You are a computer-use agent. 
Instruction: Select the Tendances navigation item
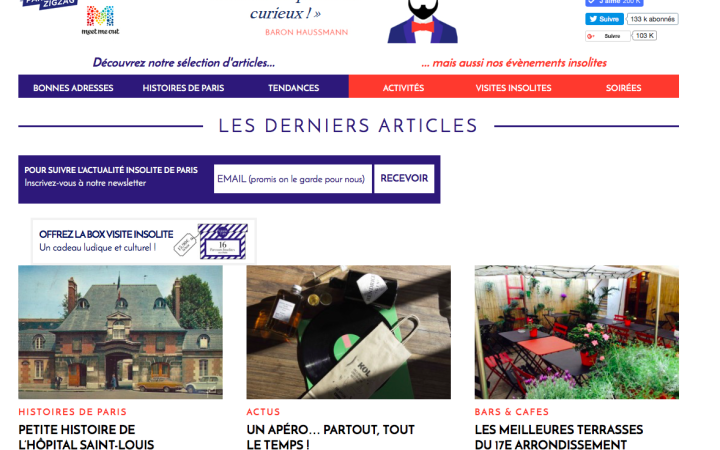click(x=293, y=88)
